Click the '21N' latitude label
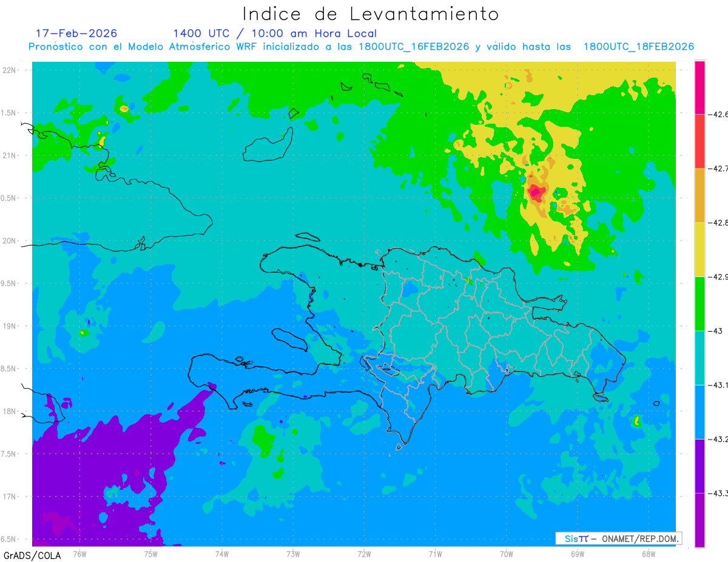The height and width of the screenshot is (562, 728). (10, 156)
